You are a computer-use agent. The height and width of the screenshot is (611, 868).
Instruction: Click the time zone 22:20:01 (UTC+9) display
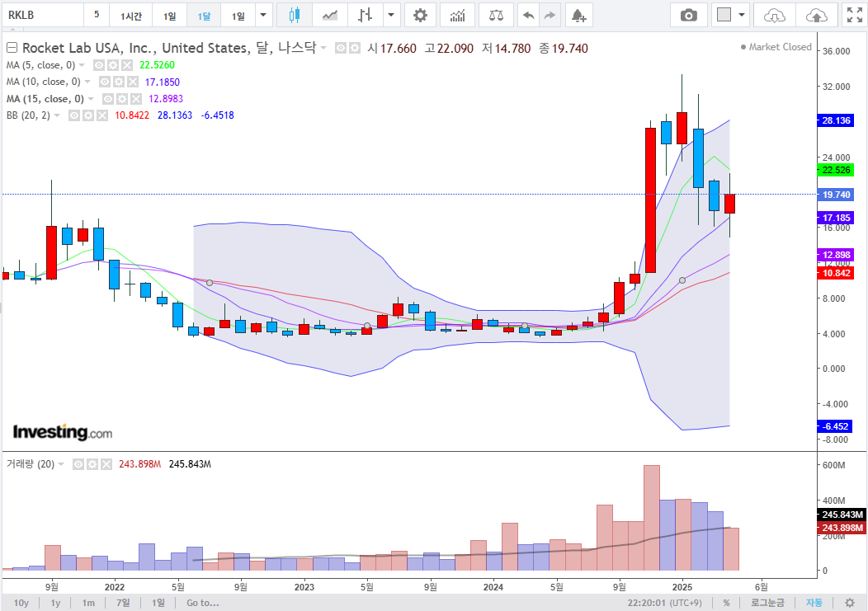click(664, 603)
